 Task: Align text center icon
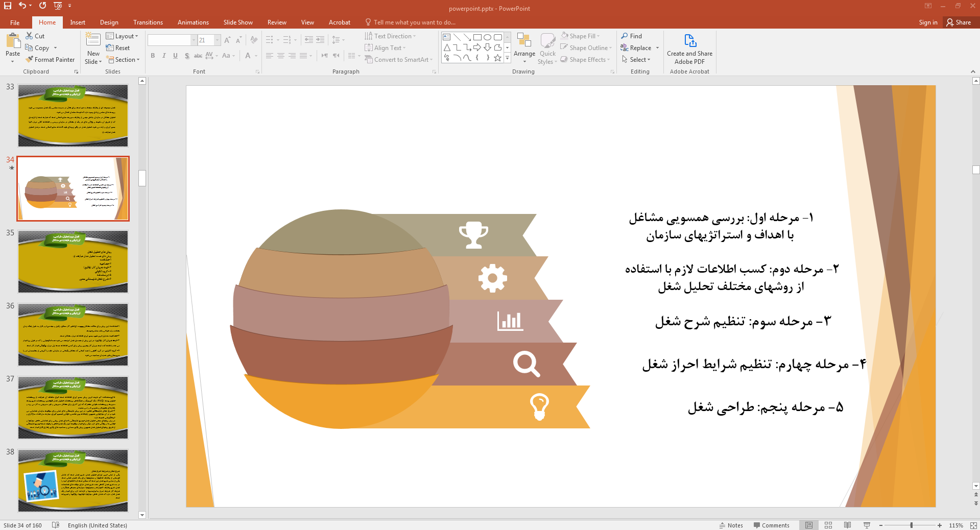pos(281,56)
